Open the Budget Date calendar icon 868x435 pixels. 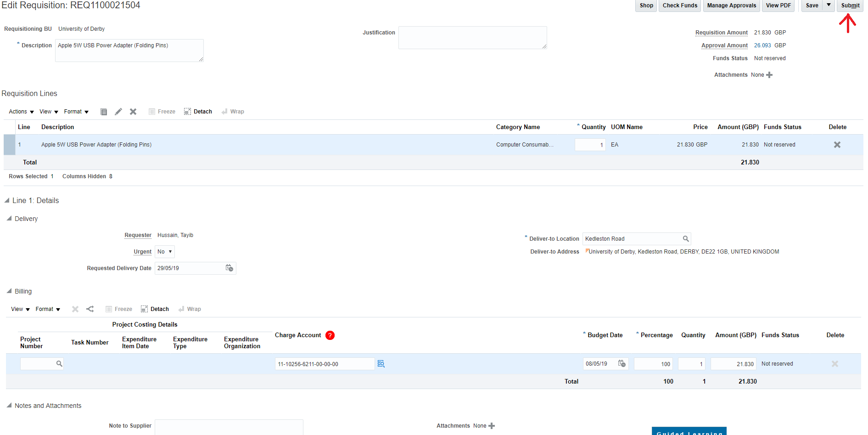(x=622, y=363)
